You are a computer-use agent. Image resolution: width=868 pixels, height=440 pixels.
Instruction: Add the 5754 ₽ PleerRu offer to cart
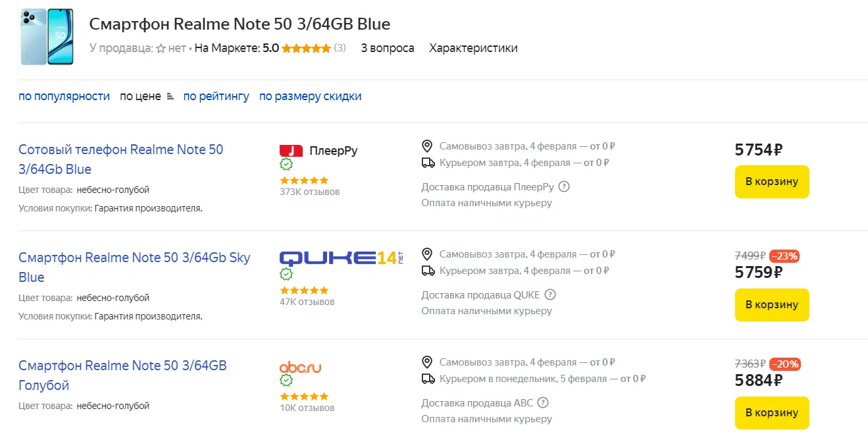[771, 182]
